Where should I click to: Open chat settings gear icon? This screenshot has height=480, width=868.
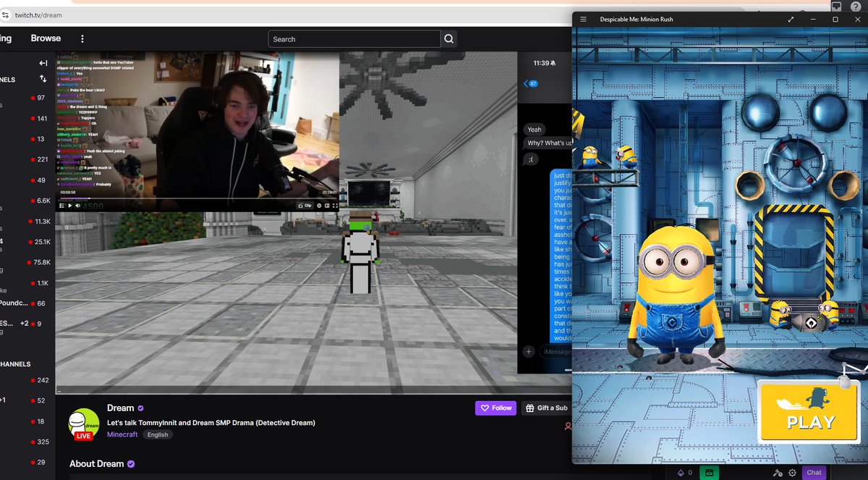pyautogui.click(x=792, y=472)
